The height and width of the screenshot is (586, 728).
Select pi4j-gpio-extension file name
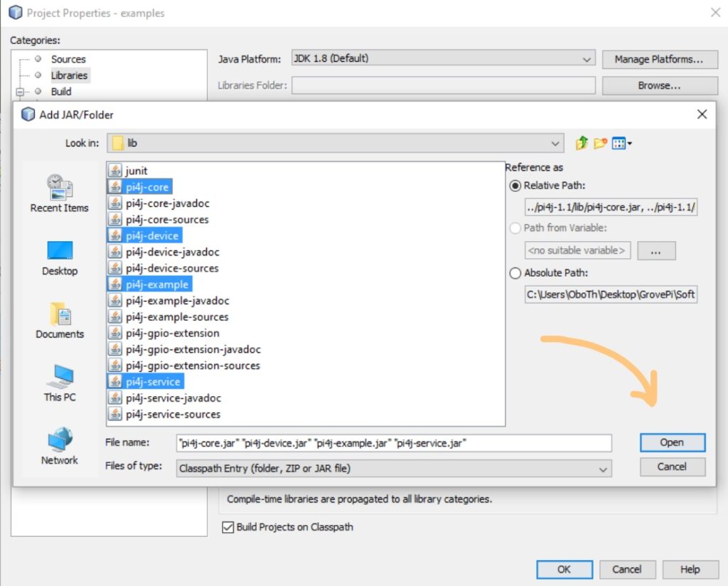(172, 334)
